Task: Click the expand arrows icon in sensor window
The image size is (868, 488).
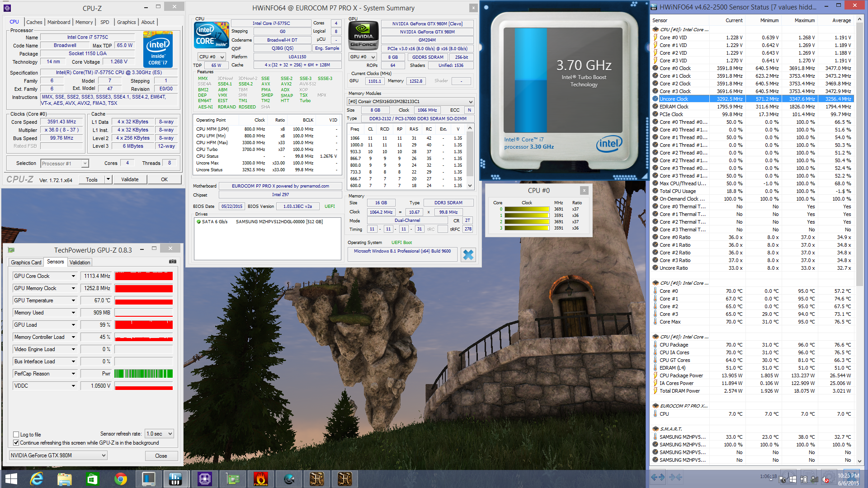Action: 658,477
